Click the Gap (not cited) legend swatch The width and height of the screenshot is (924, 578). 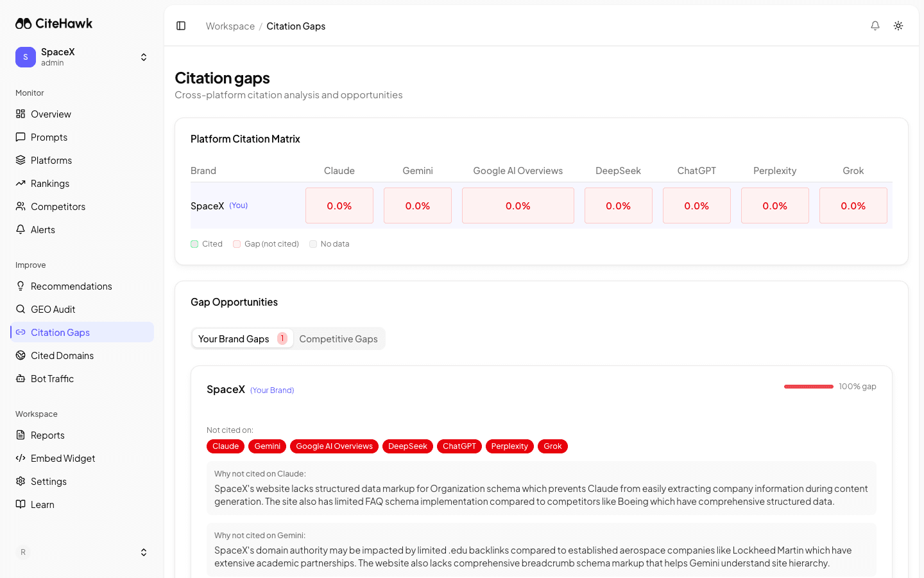click(237, 244)
